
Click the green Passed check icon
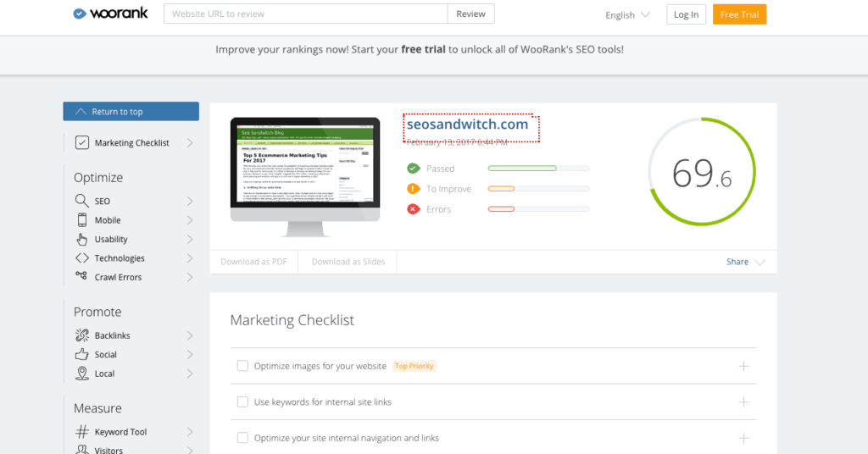pos(414,168)
